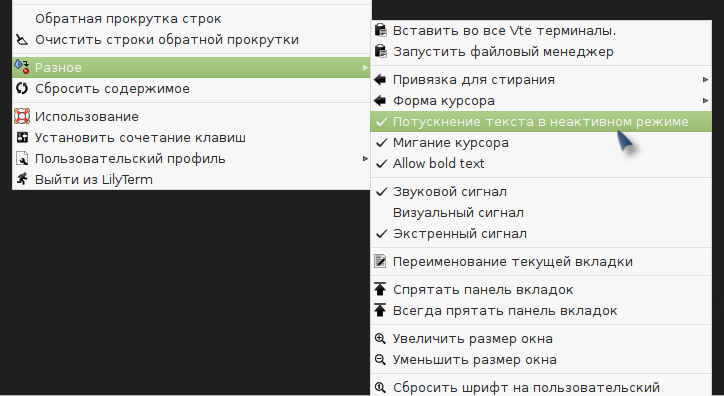The width and height of the screenshot is (724, 396).
Task: Expand the Пользовательский профиль submenu
Action: click(191, 158)
